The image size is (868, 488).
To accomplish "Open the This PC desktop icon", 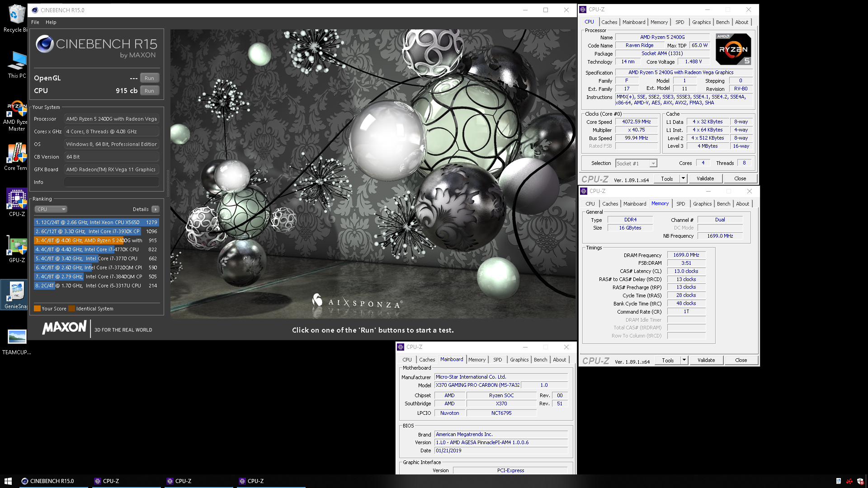I will coord(17,64).
